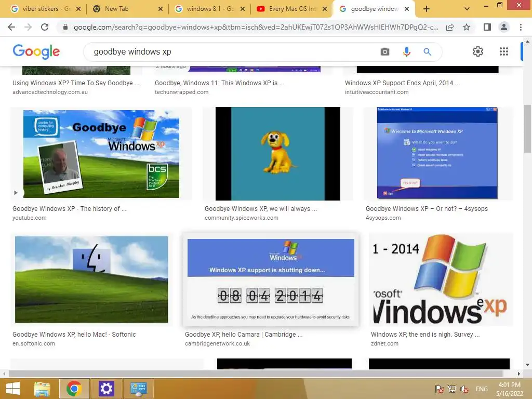Click the zdnet.com source text

click(384, 343)
